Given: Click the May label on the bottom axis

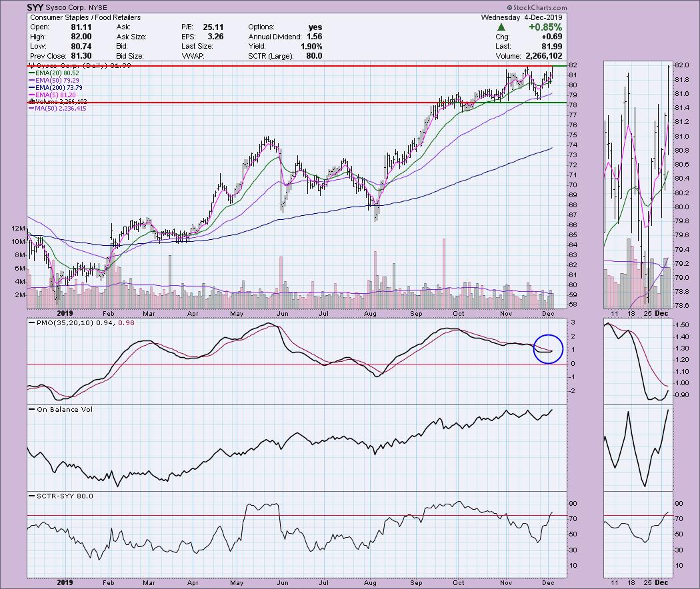Looking at the screenshot, I should pyautogui.click(x=237, y=582).
